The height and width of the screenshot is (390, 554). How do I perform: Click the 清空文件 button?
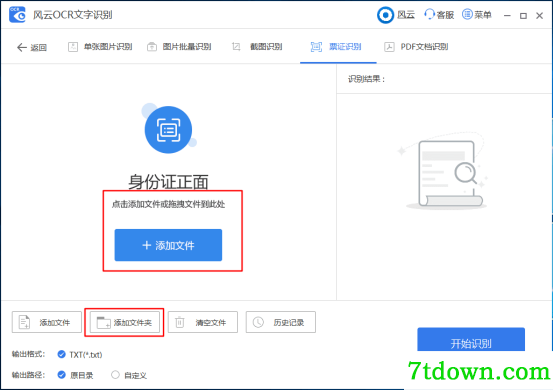203,322
